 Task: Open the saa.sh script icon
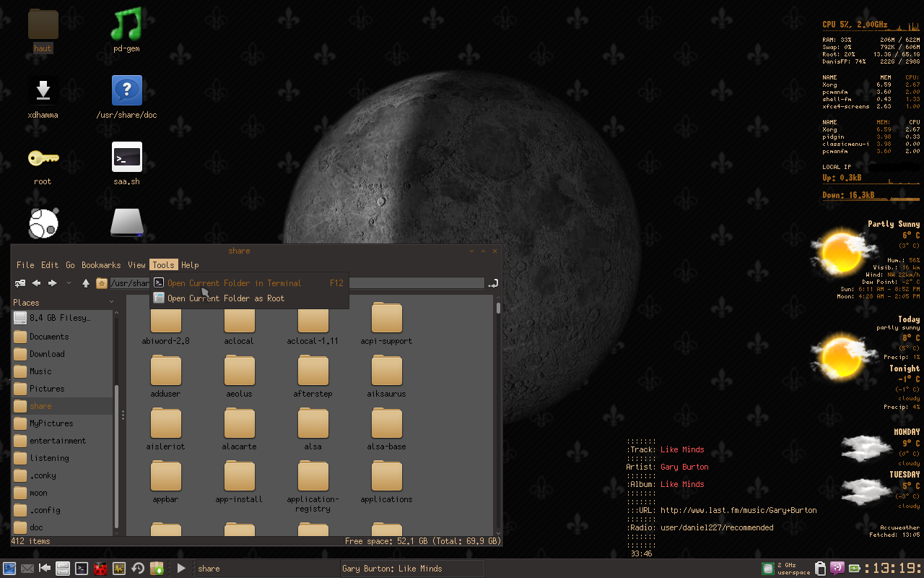point(126,163)
